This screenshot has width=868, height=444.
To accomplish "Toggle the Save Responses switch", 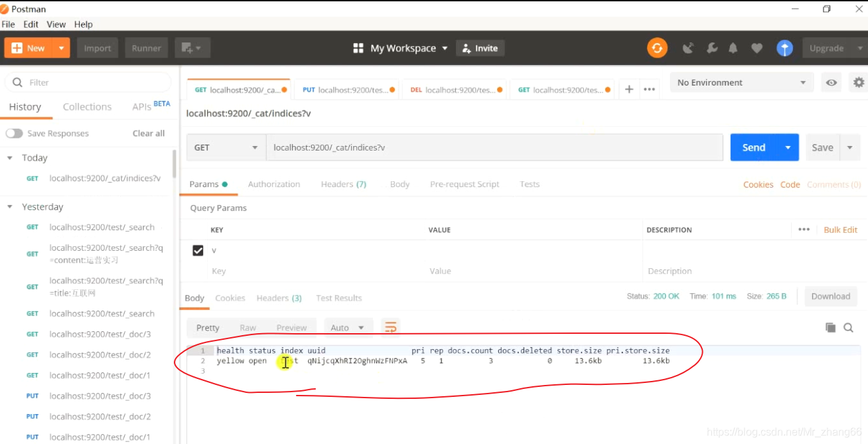I will tap(14, 133).
